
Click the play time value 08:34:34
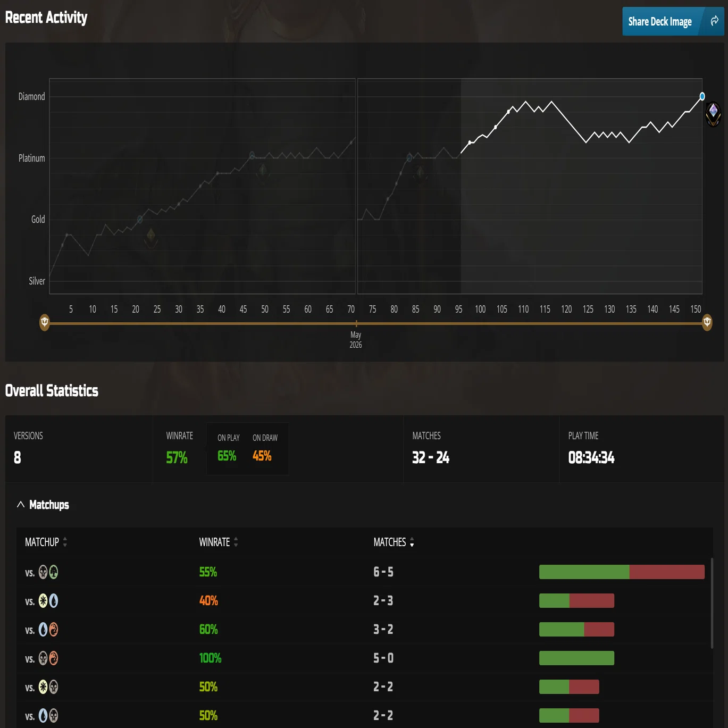click(x=591, y=457)
